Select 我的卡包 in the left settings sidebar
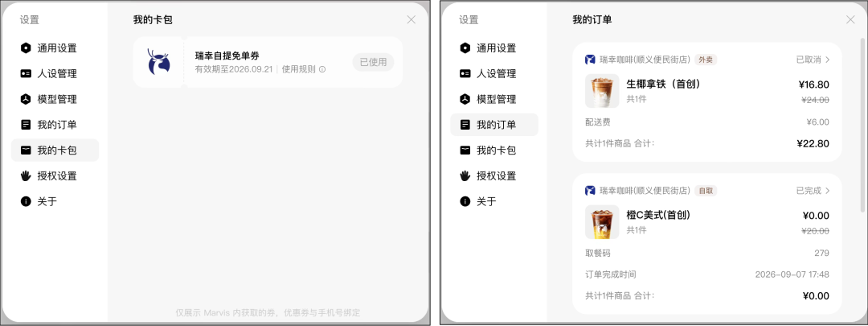 [x=55, y=151]
